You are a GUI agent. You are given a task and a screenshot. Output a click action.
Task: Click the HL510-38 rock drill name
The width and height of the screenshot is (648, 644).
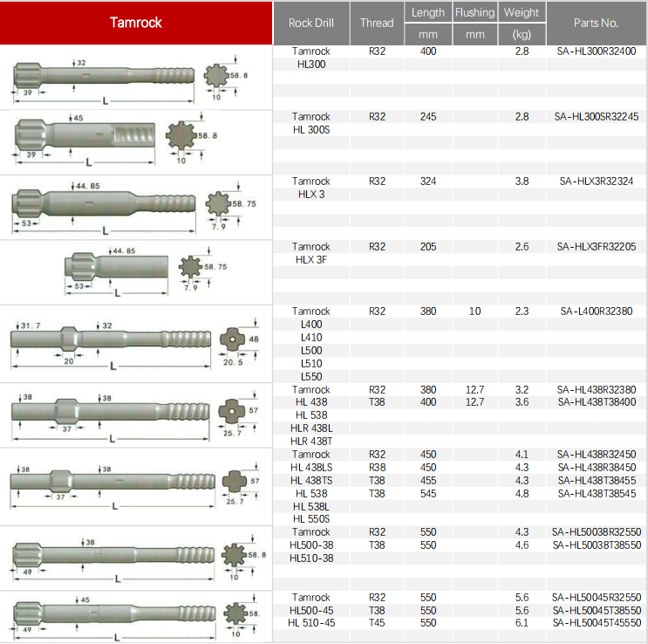[311, 558]
